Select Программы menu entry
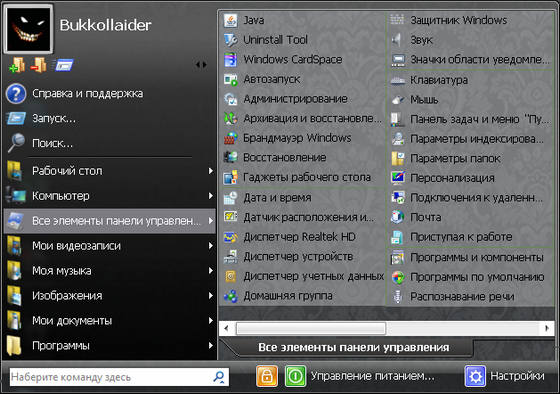Viewport: 560px width, 394px height. click(109, 346)
